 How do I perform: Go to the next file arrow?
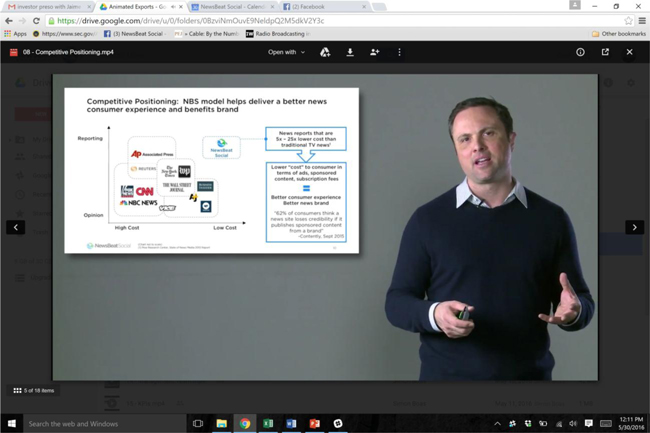click(x=634, y=227)
